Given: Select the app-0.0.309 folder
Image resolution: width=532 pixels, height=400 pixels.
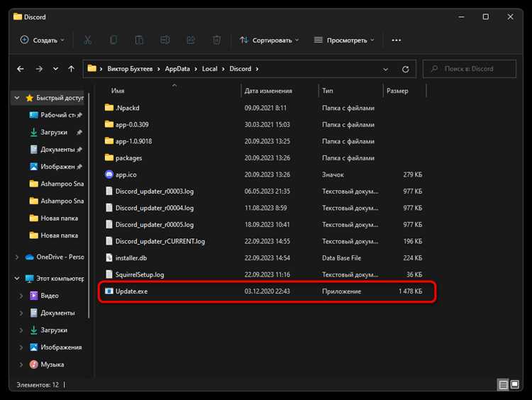Looking at the screenshot, I should (132, 125).
